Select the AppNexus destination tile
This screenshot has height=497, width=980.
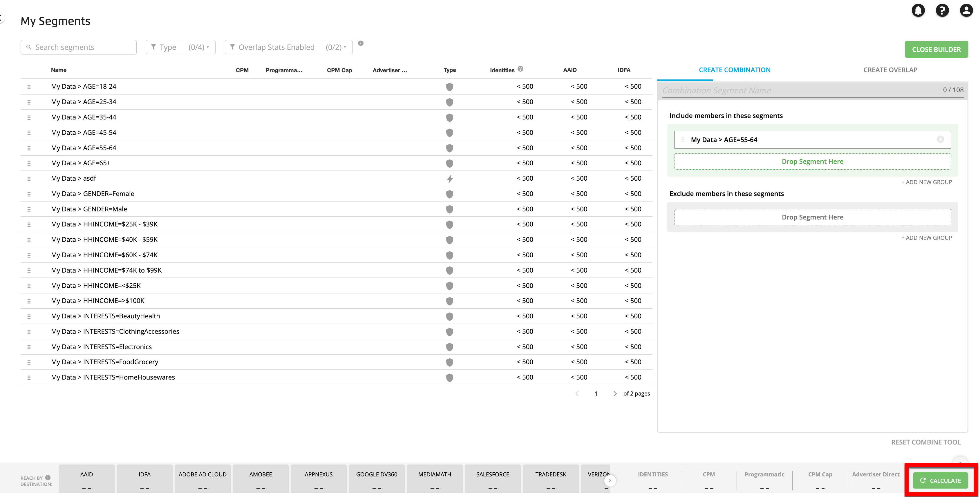pyautogui.click(x=319, y=479)
